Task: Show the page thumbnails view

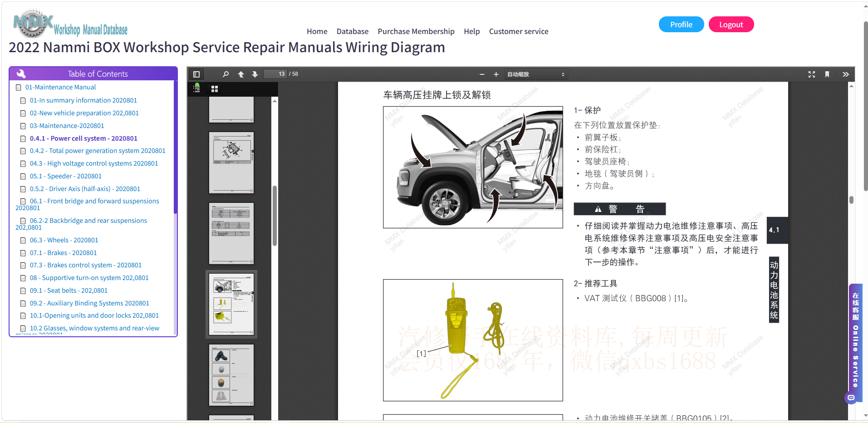Action: coord(215,89)
